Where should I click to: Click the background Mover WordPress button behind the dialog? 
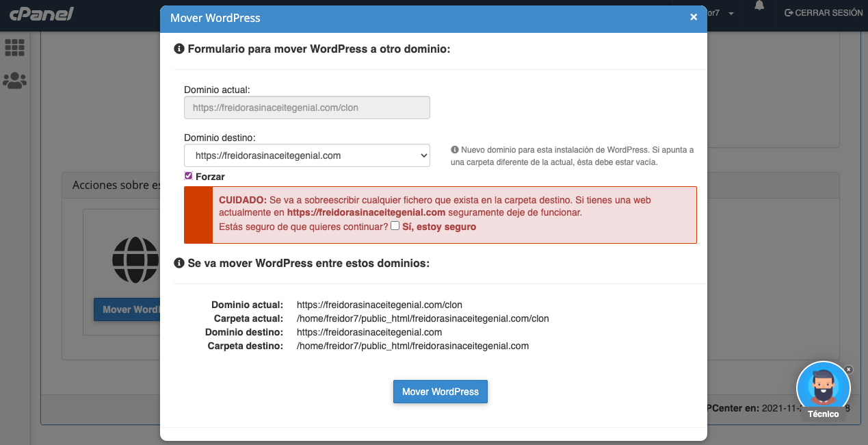pyautogui.click(x=127, y=309)
